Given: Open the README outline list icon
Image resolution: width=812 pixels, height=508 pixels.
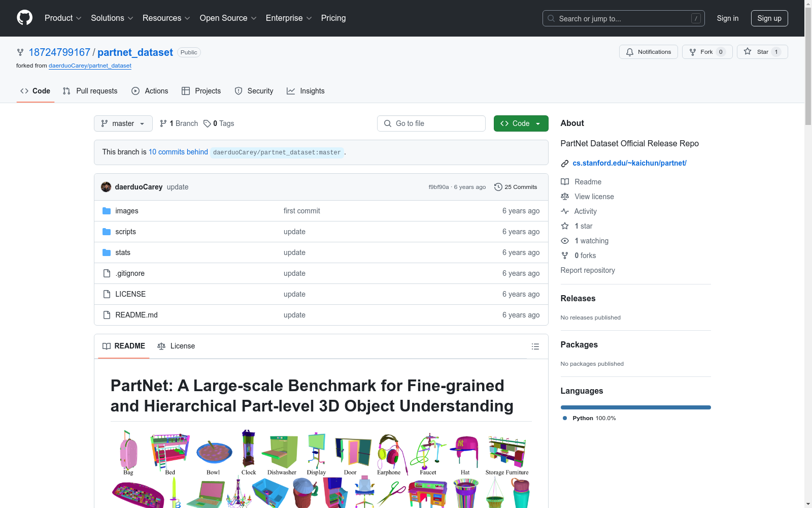Looking at the screenshot, I should 535,346.
